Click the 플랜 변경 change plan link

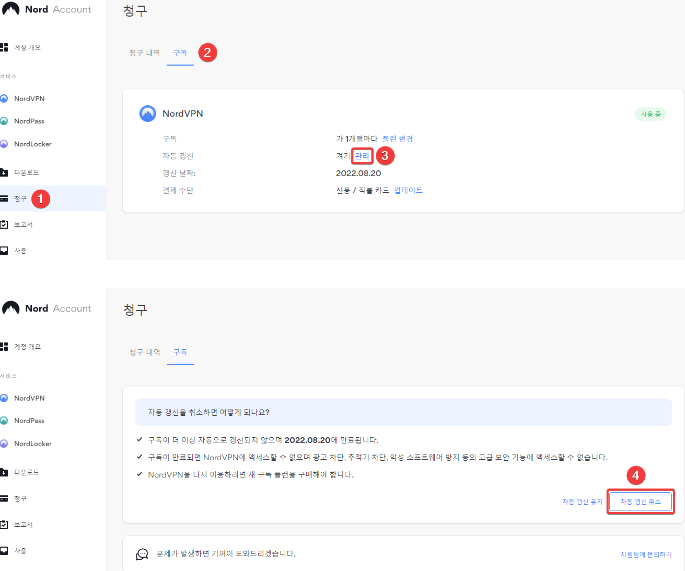tap(397, 138)
